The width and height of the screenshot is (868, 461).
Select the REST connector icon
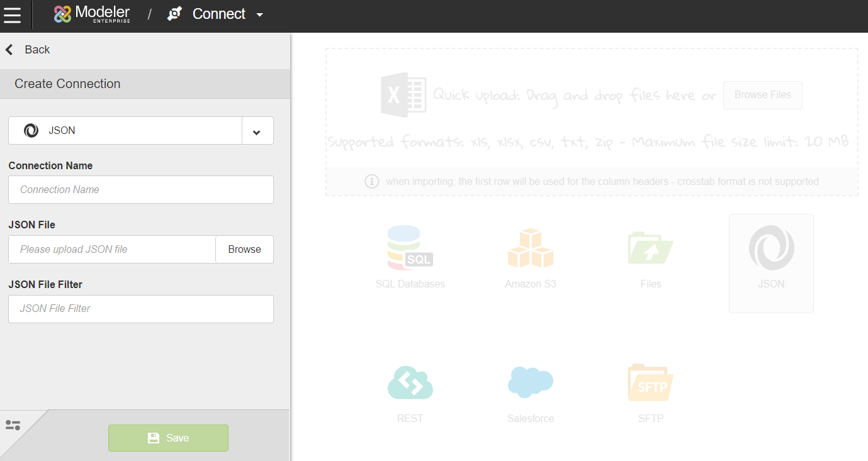coord(410,383)
